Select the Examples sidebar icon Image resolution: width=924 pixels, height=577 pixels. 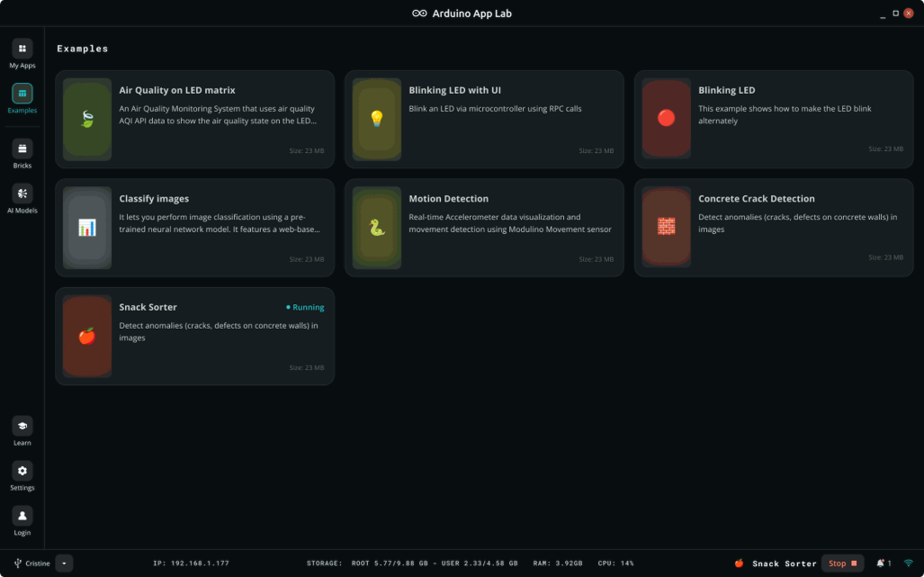(22, 94)
